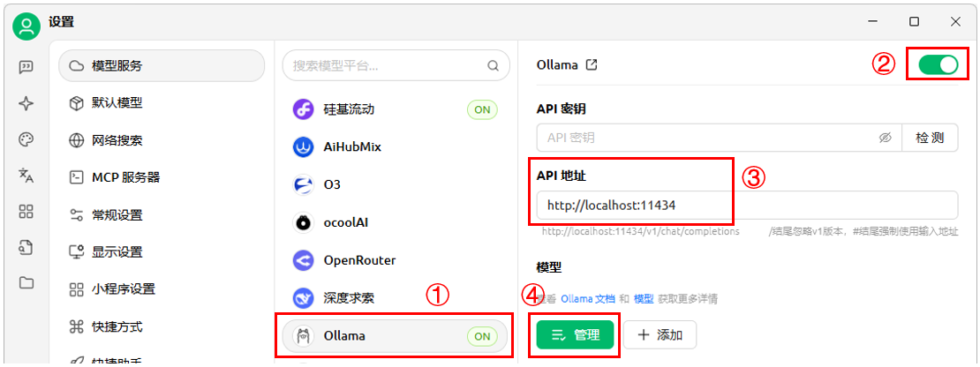Open the Ollama 文档 link
Image resolution: width=980 pixels, height=367 pixels.
coord(588,299)
